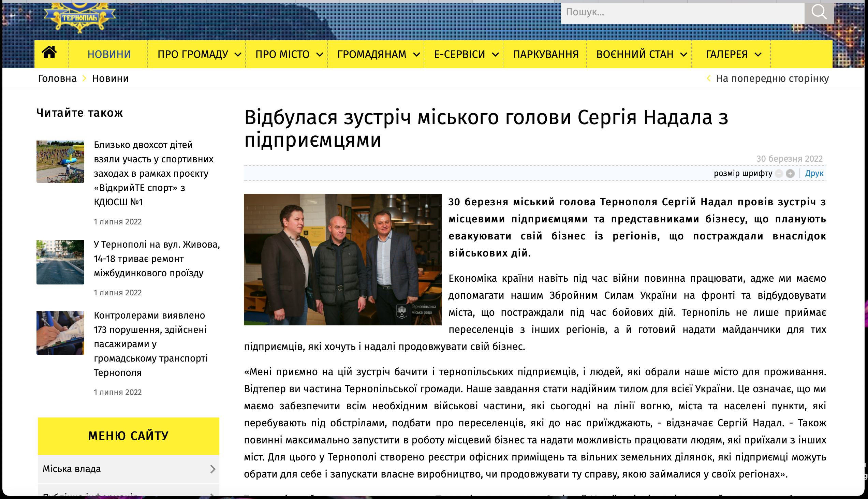Expand Міська влада sidebar item arrow

tap(212, 469)
